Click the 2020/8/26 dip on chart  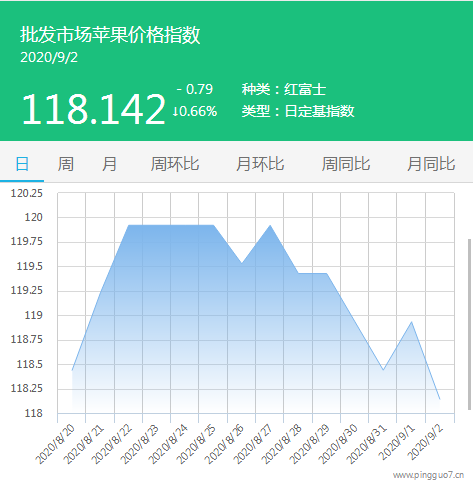point(242,263)
